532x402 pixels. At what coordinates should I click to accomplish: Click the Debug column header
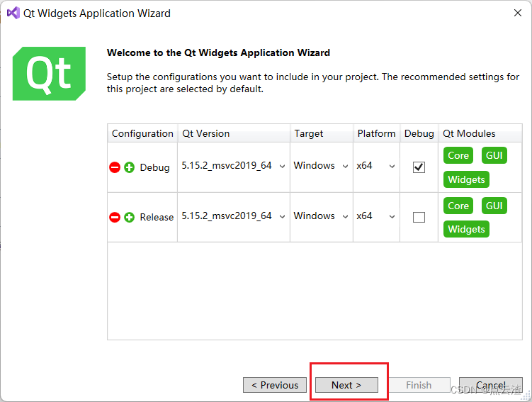[x=419, y=133]
